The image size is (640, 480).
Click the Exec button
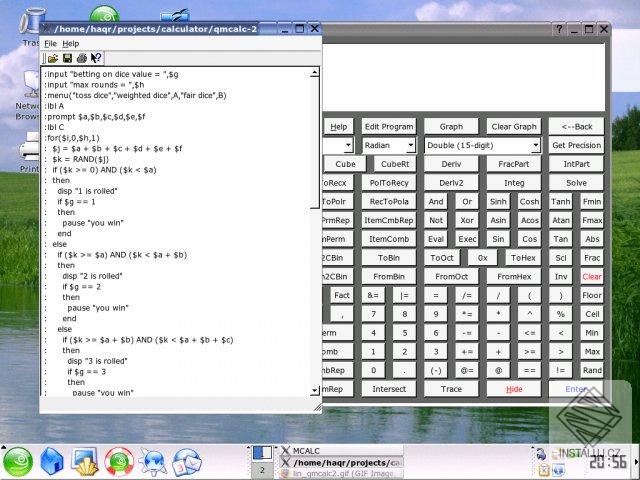[467, 239]
